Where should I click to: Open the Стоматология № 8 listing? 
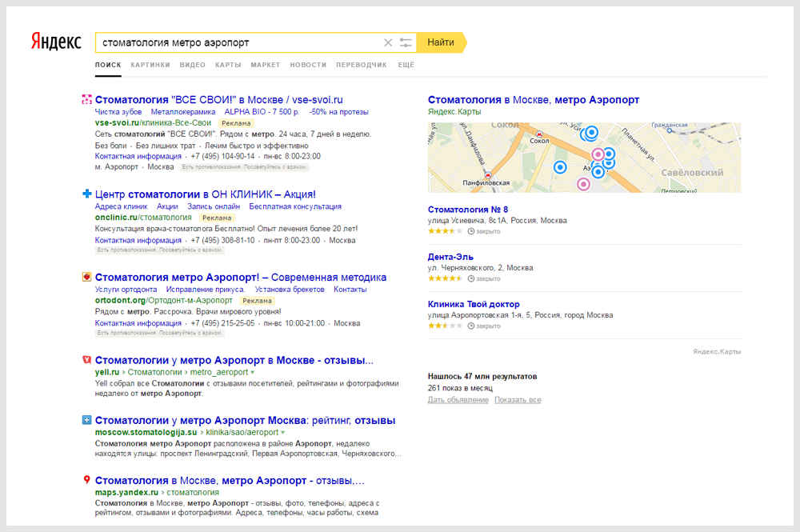pos(468,210)
